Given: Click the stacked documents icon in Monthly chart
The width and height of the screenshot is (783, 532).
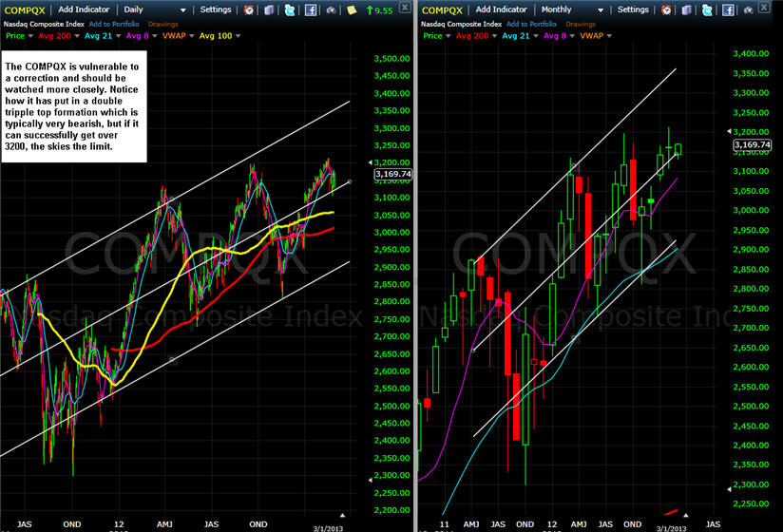Looking at the screenshot, I should click(687, 10).
